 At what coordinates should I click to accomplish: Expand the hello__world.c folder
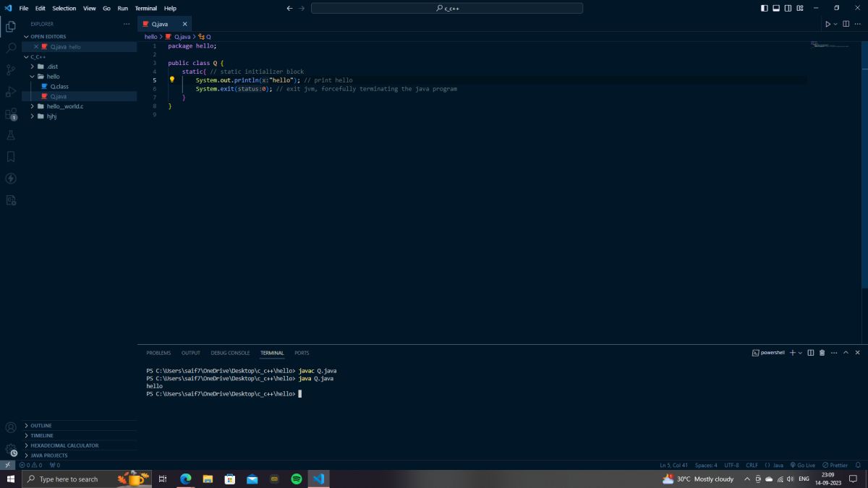click(80, 106)
